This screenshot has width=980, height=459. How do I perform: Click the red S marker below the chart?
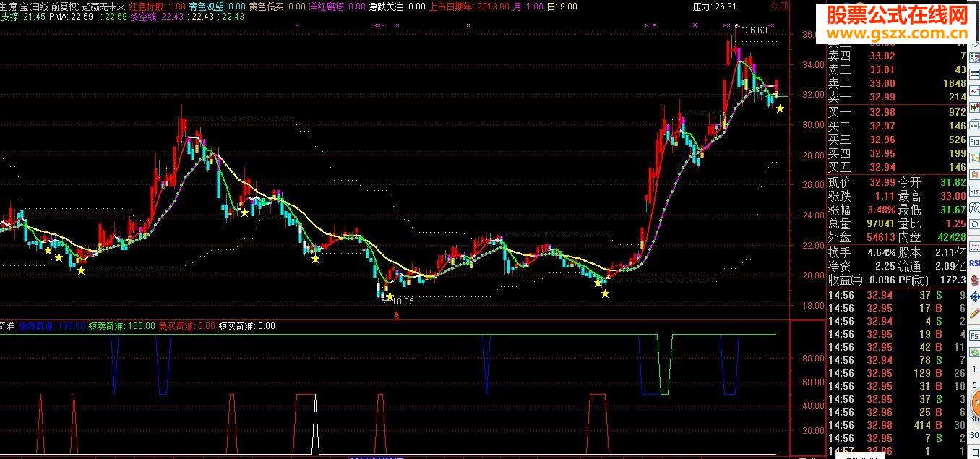click(x=396, y=315)
